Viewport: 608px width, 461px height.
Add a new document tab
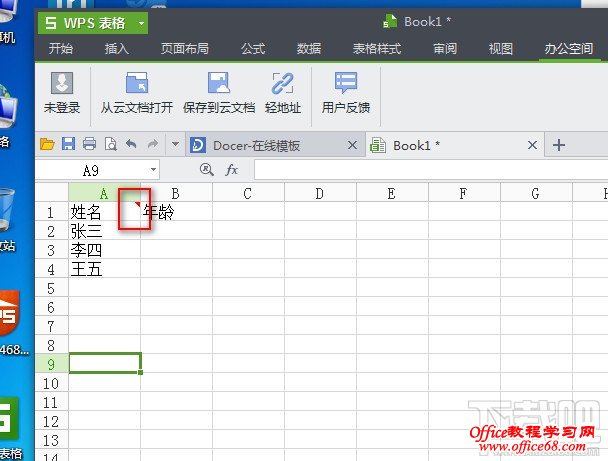559,145
